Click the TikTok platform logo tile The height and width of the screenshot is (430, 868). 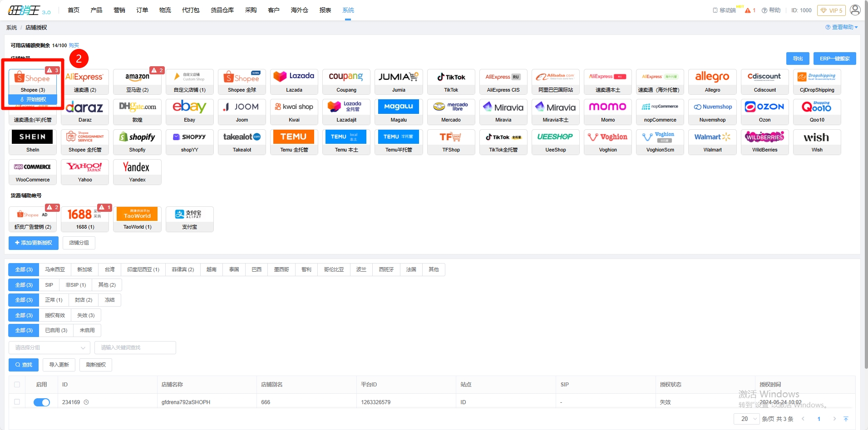point(451,81)
